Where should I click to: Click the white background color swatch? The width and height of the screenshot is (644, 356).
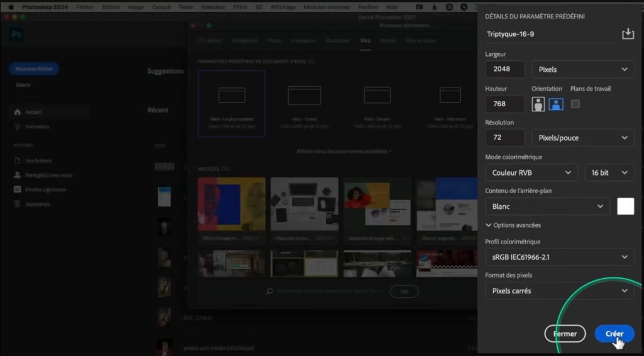coord(625,206)
